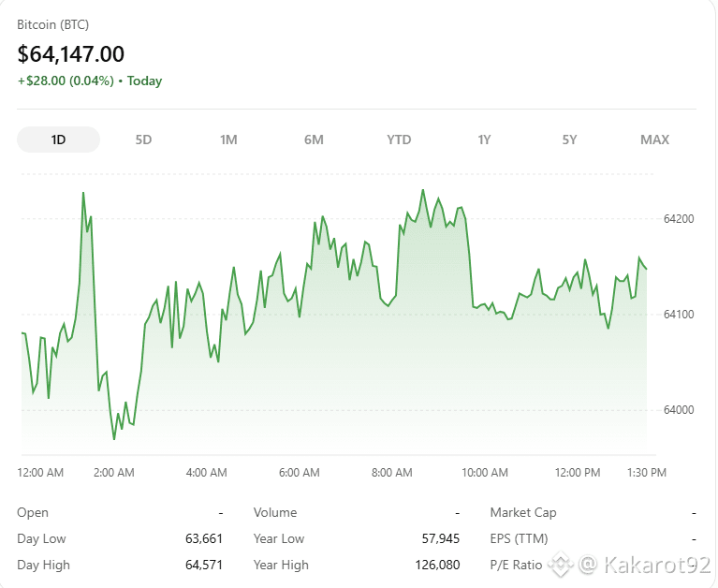
Task: Click the 4:00 AM time label
Action: click(207, 473)
